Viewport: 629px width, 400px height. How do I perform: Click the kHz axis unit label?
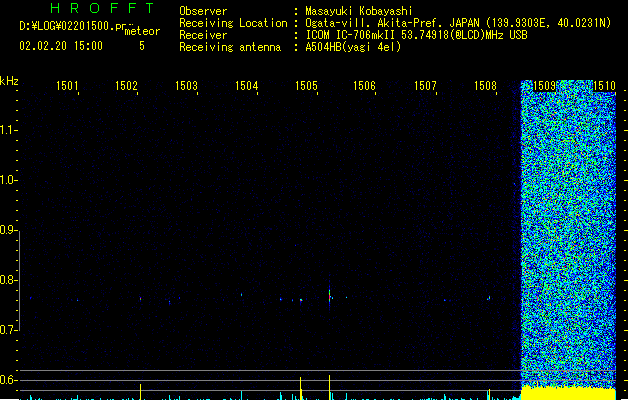click(9, 81)
